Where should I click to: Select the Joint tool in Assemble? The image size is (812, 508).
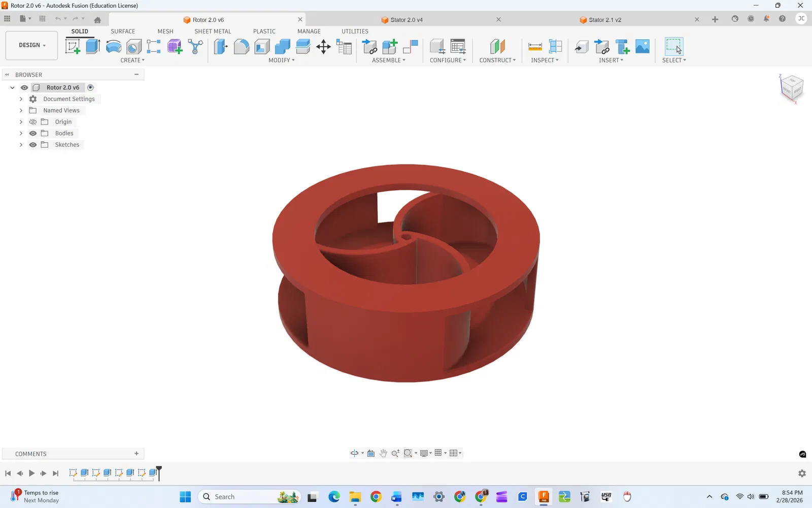coord(410,47)
